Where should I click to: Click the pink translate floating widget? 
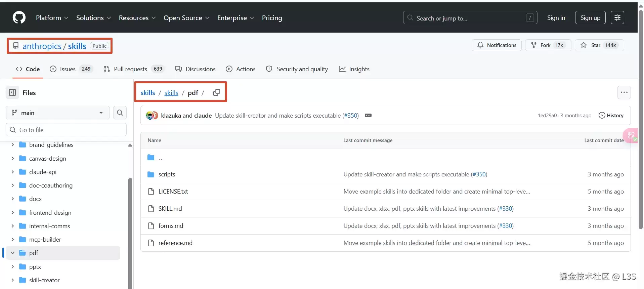pyautogui.click(x=631, y=135)
